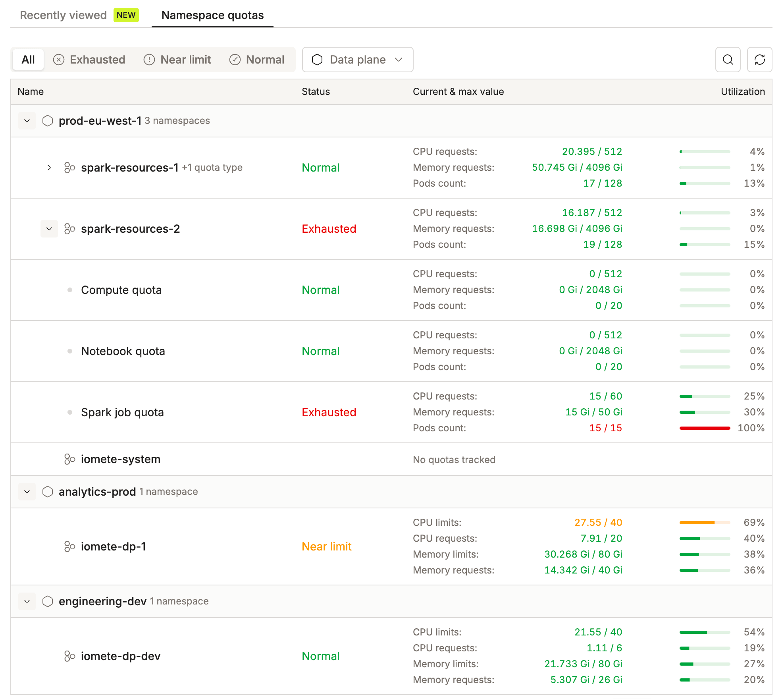Filter quotas by Near limit status
Screen dimensions: 784x699
point(177,60)
